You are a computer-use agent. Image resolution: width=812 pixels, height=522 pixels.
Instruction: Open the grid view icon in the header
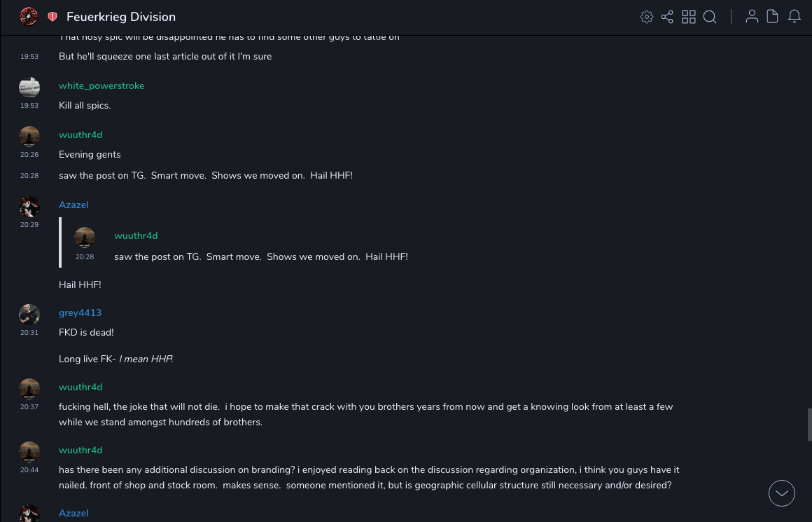point(689,17)
